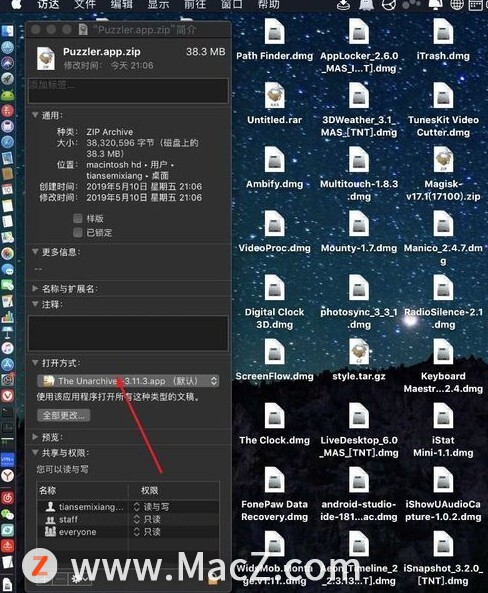Collapse the 共享与权限 section

coord(35,452)
